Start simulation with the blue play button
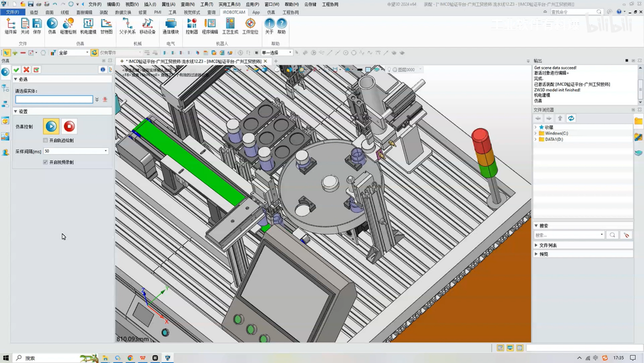Image resolution: width=644 pixels, height=363 pixels. pyautogui.click(x=51, y=126)
